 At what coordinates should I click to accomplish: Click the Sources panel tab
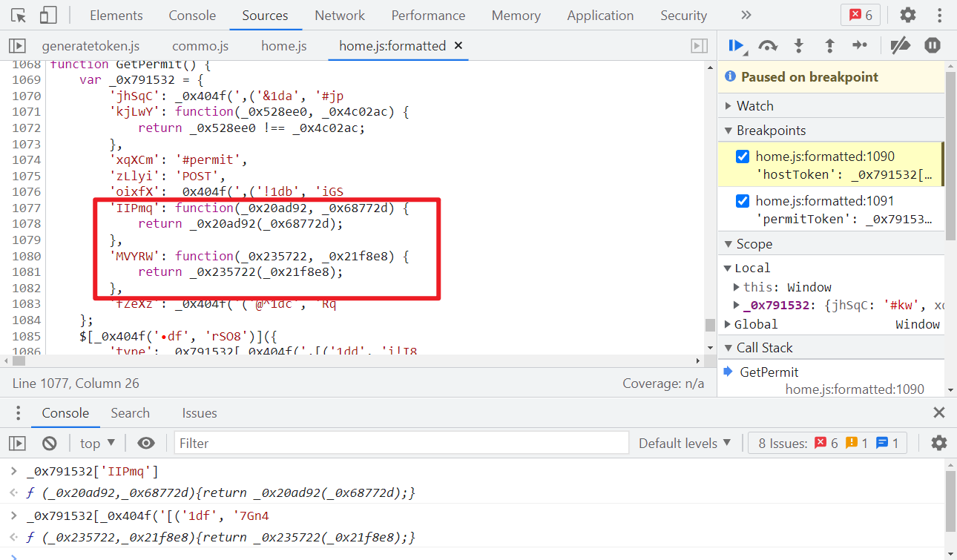click(x=265, y=16)
